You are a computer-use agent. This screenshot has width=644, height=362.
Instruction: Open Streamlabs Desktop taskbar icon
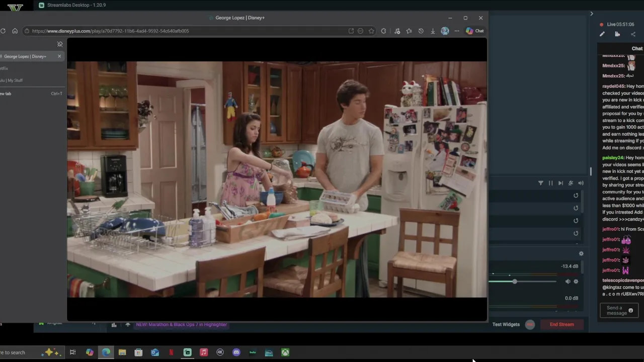pos(187,352)
